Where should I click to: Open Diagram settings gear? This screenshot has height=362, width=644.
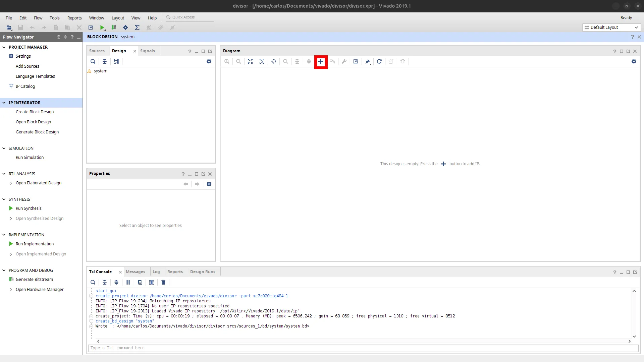tap(634, 61)
